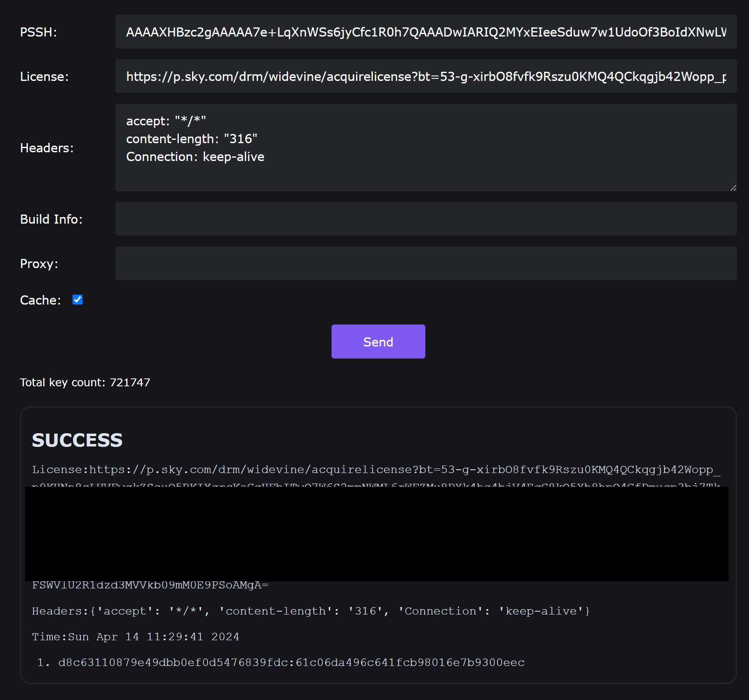Uncheck the Cache checkbox
Screen dimensions: 749x700
pyautogui.click(x=78, y=300)
